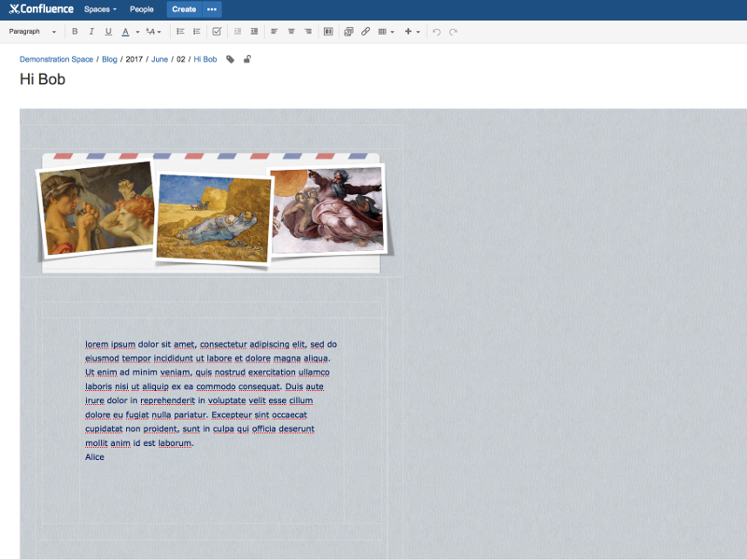This screenshot has height=560, width=747.
Task: Click the Create button
Action: 184,9
